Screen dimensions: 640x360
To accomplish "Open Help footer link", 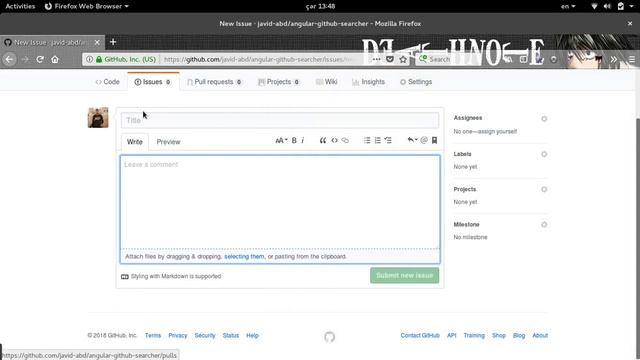I will [252, 336].
